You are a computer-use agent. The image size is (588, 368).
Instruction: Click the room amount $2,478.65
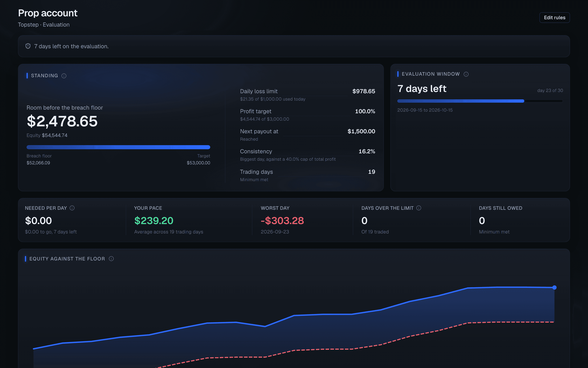[62, 121]
